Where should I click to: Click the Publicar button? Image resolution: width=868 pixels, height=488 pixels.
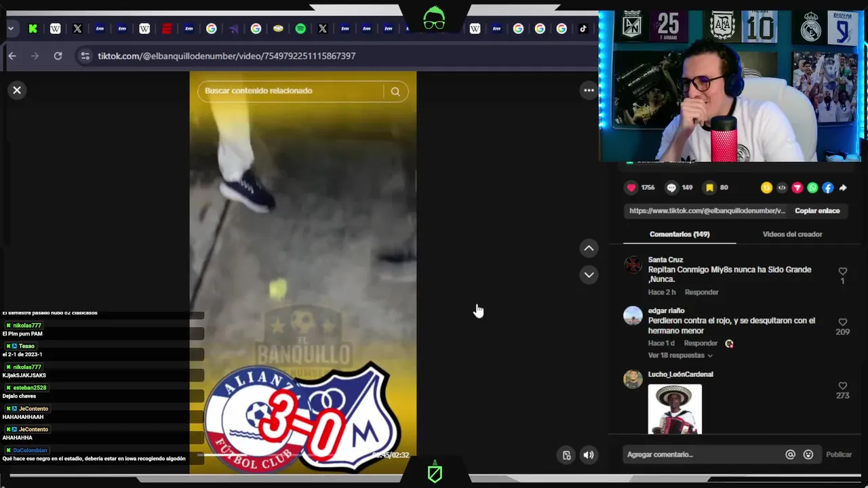pyautogui.click(x=839, y=455)
